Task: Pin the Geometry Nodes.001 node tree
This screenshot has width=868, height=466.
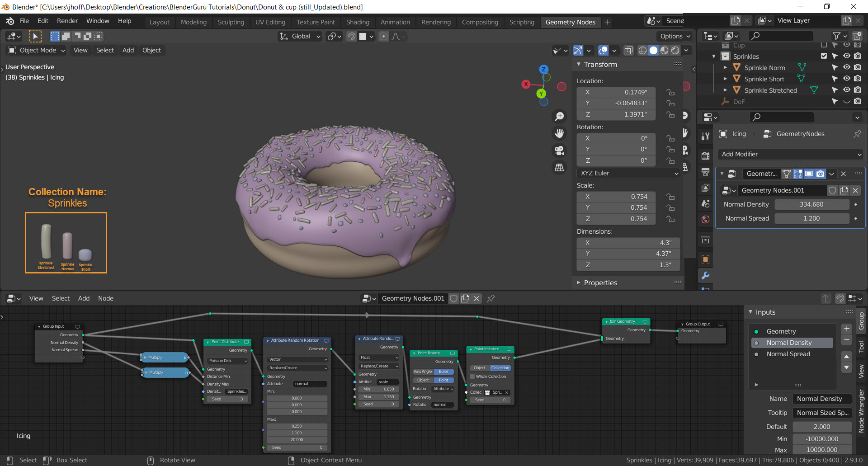Action: pos(491,298)
